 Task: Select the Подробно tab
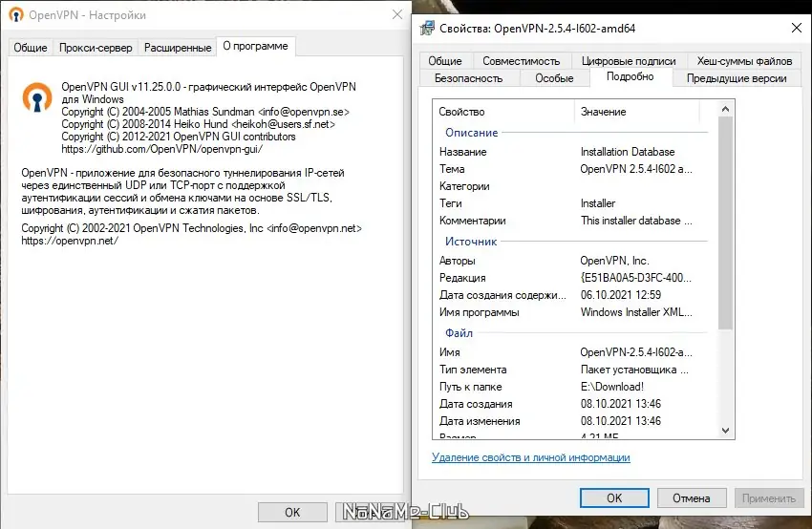(630, 76)
